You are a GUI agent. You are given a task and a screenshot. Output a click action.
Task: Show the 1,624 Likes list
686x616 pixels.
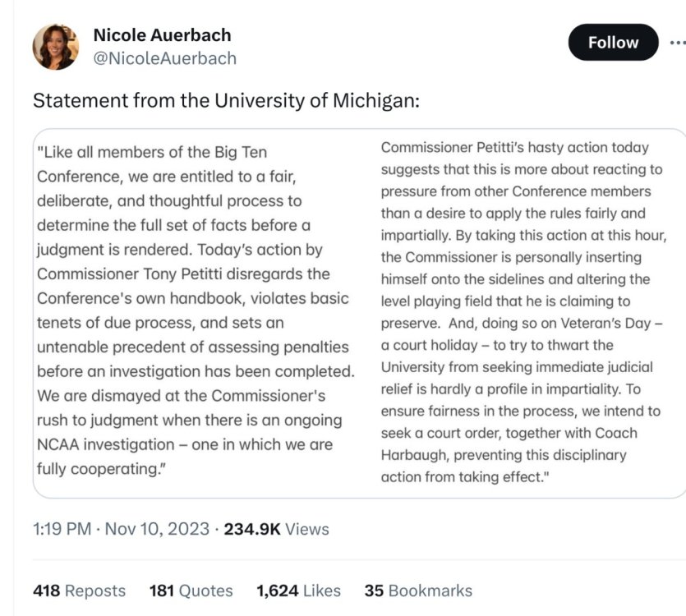[298, 591]
